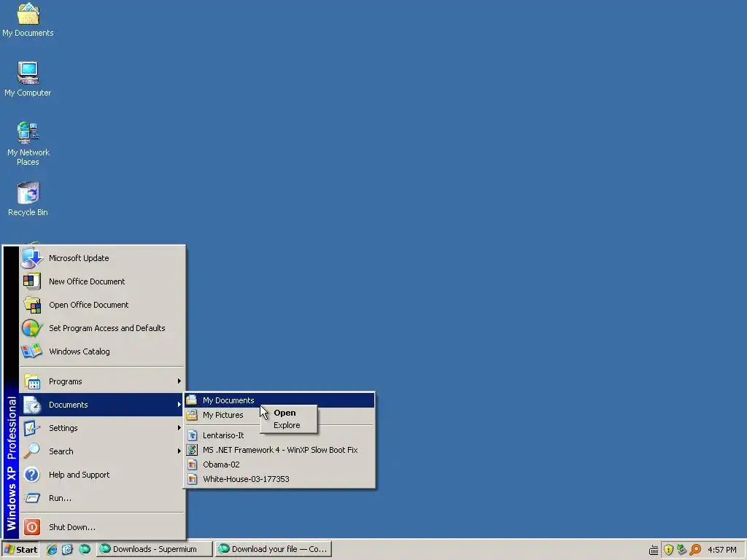The image size is (747, 560).
Task: Click the system clock showing 4:57 PM
Action: point(721,550)
